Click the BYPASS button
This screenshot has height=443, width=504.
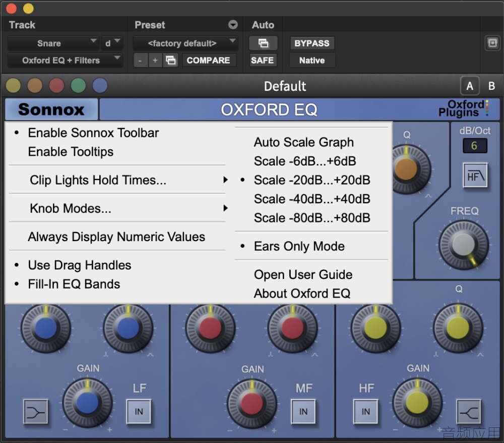pyautogui.click(x=312, y=43)
